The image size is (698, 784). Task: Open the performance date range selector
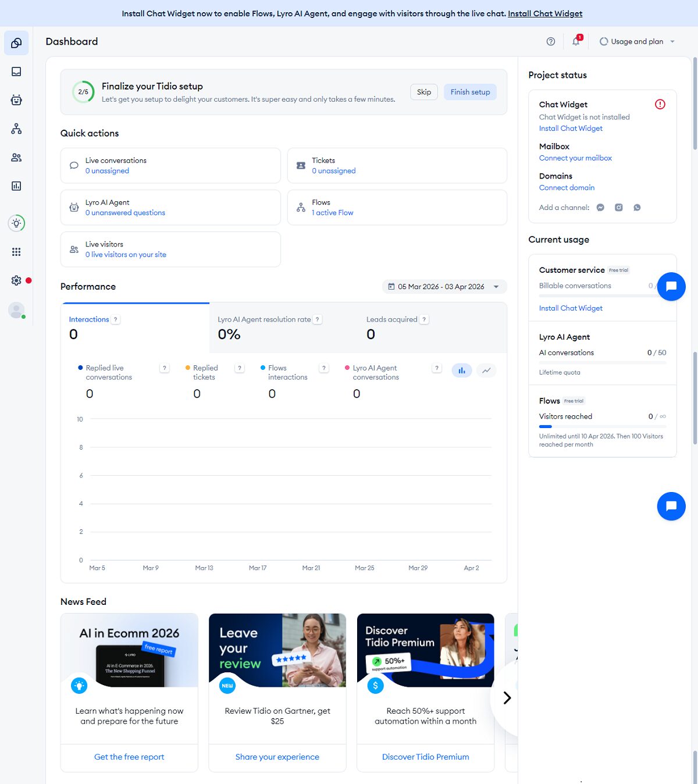click(444, 286)
